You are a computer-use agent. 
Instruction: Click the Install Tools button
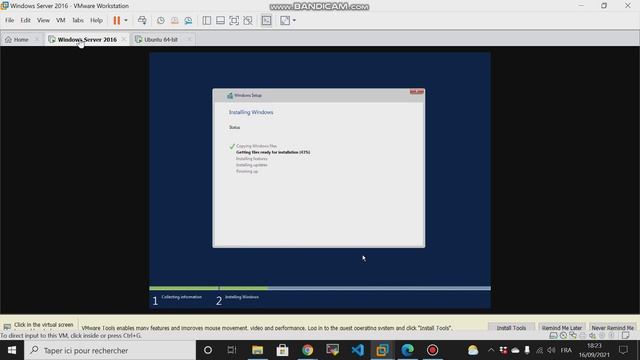coord(511,327)
